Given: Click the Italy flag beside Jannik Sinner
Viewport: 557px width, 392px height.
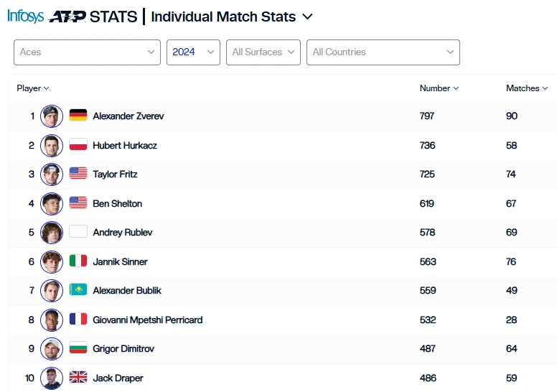Looking at the screenshot, I should click(78, 261).
